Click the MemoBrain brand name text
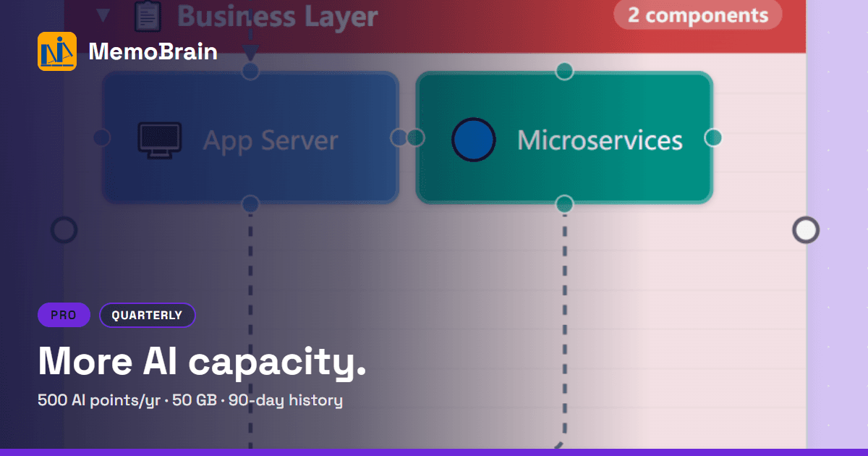 click(153, 51)
